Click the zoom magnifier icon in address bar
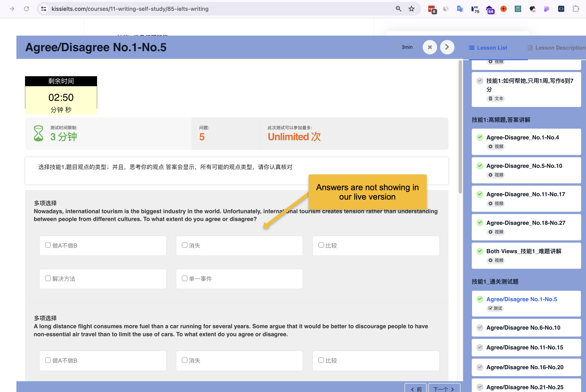This screenshot has width=586, height=392. 398,9
